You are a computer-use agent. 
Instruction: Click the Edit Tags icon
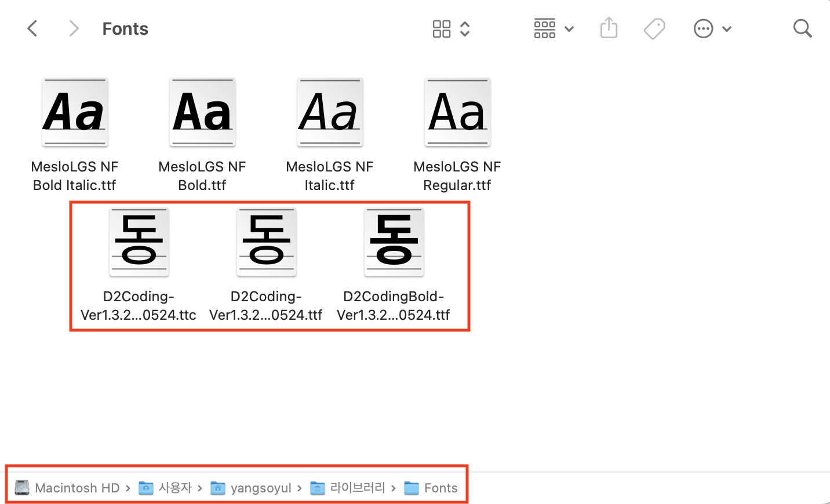pyautogui.click(x=654, y=28)
